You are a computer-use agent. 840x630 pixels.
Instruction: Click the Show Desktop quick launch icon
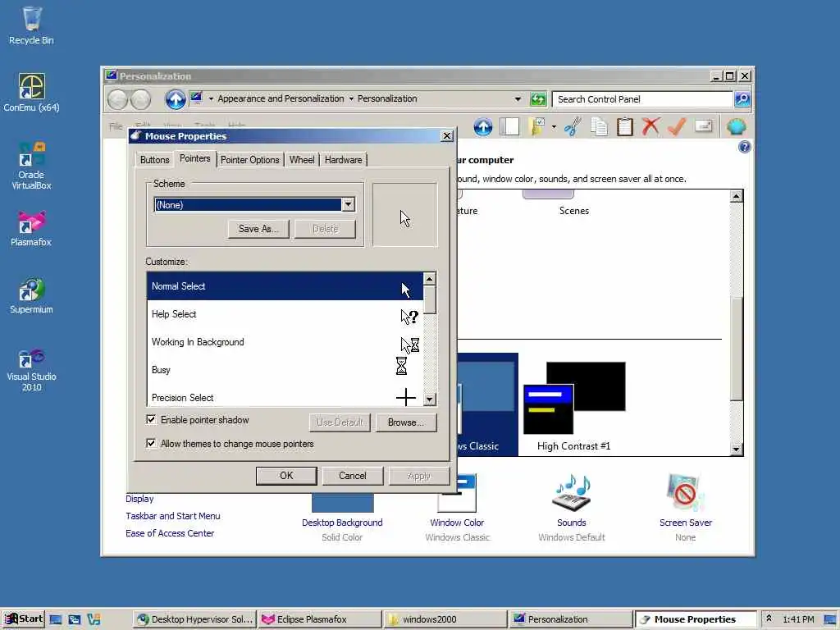point(55,620)
